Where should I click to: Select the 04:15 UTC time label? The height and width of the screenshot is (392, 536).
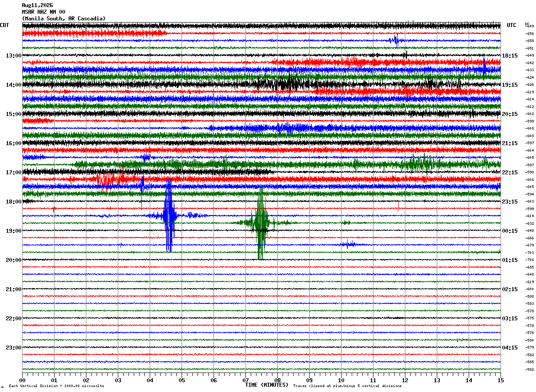[510, 348]
